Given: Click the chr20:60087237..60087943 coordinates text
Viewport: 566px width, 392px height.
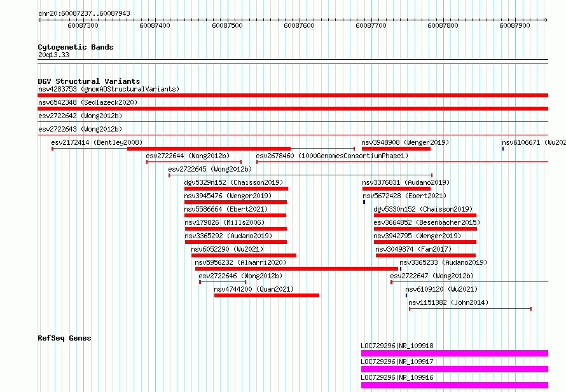Looking at the screenshot, I should [x=84, y=14].
